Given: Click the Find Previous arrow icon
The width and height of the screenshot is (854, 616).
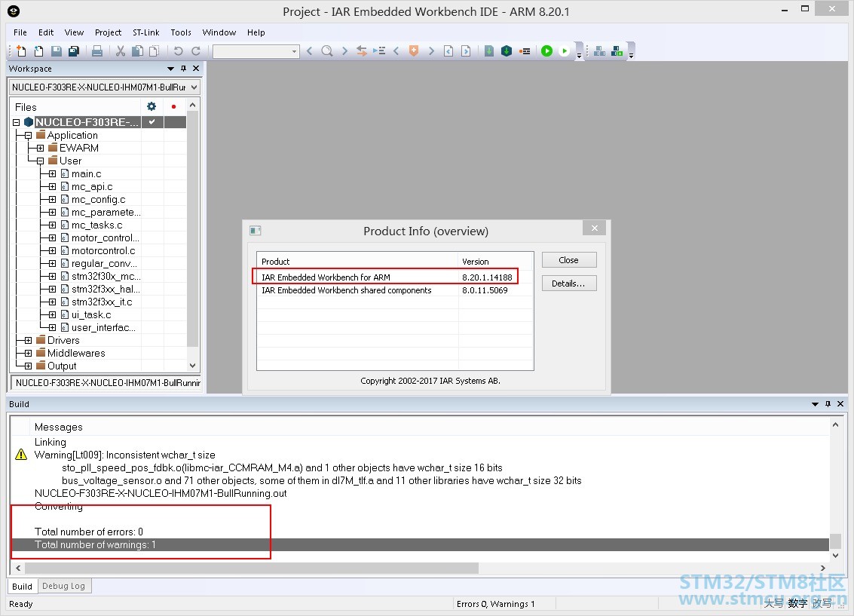Looking at the screenshot, I should [309, 51].
